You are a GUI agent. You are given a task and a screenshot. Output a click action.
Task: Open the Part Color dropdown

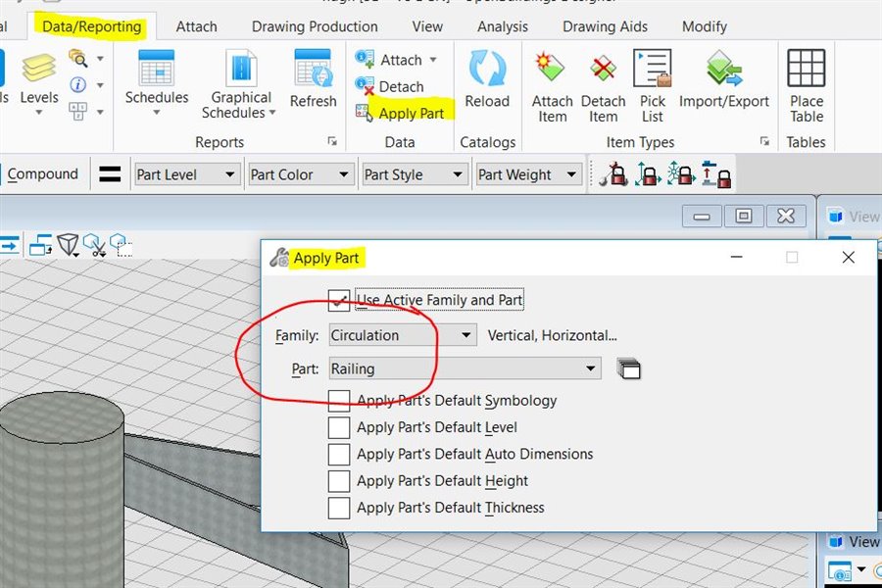tap(301, 174)
